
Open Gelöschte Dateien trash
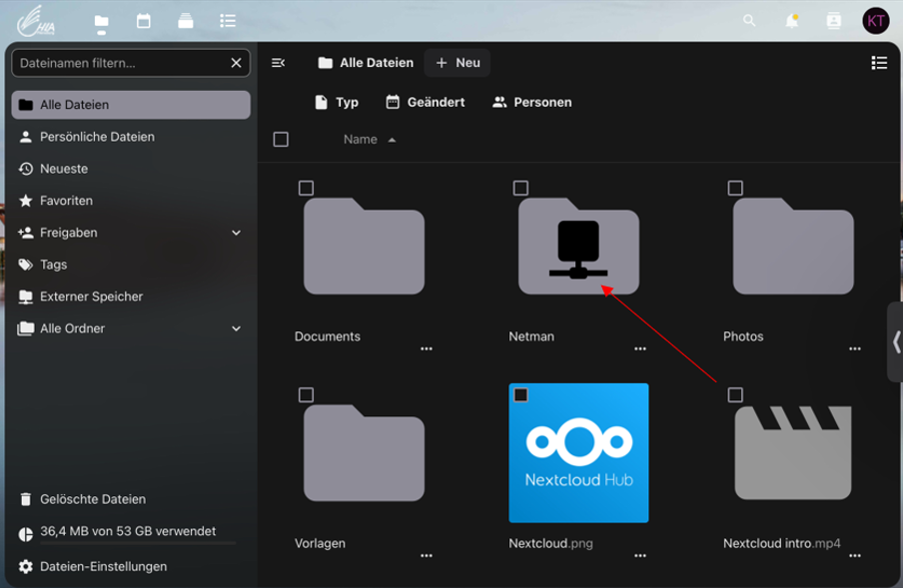[131, 499]
